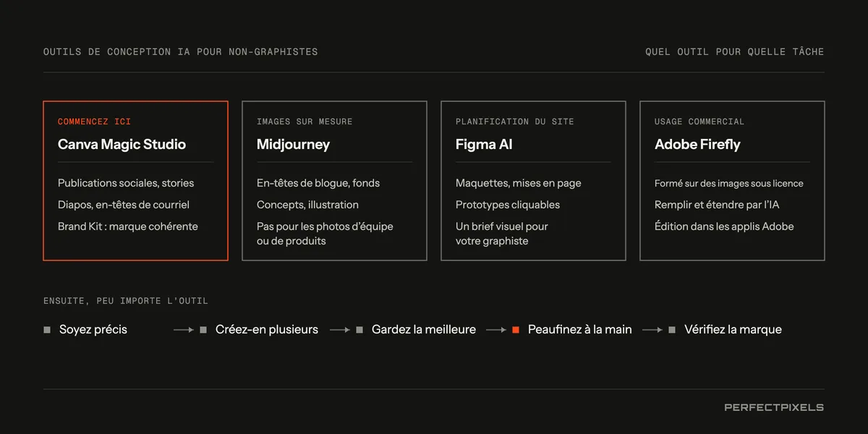
Task: Click the PLANIFICATION DU SITE label
Action: [514, 122]
